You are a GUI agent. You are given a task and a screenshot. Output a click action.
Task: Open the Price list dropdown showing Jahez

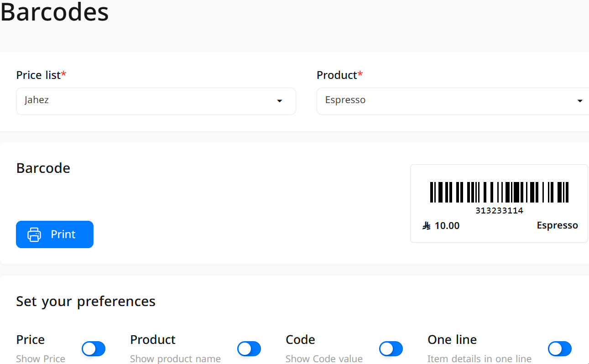[x=156, y=101]
